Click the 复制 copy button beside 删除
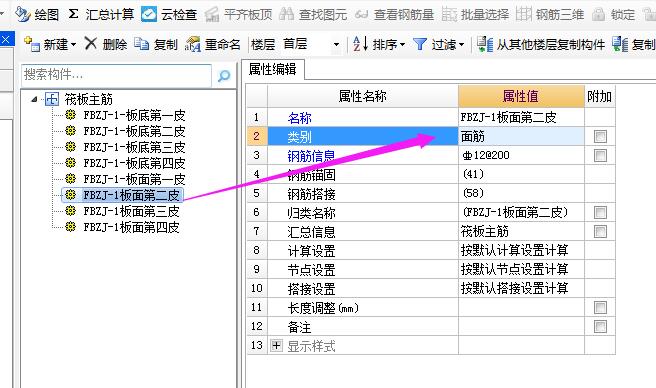 156,44
